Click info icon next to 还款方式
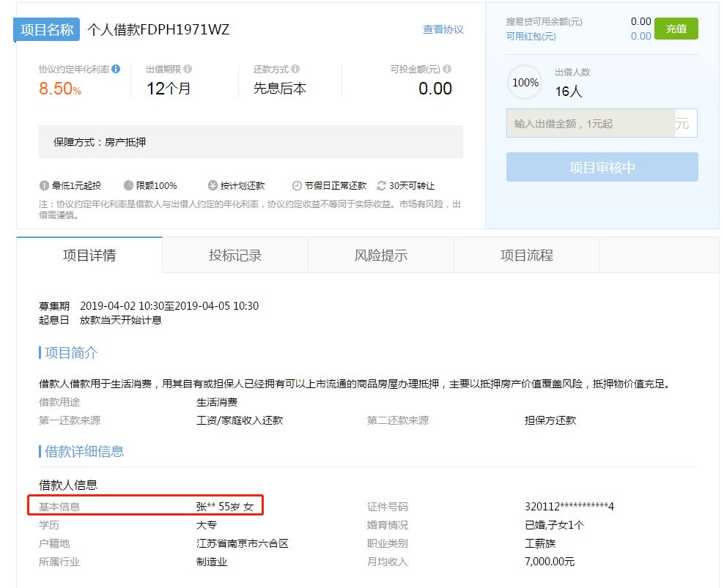The height and width of the screenshot is (588, 724). [x=295, y=69]
